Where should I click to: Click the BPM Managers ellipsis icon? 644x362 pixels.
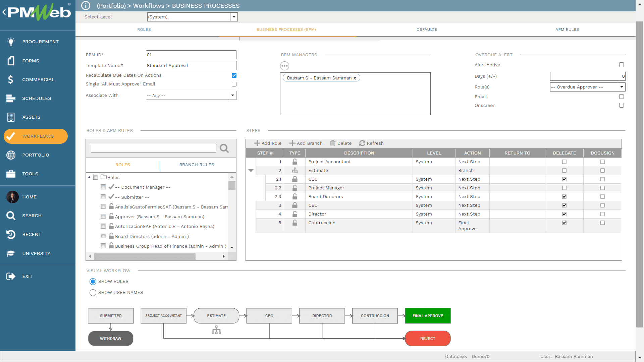point(285,66)
